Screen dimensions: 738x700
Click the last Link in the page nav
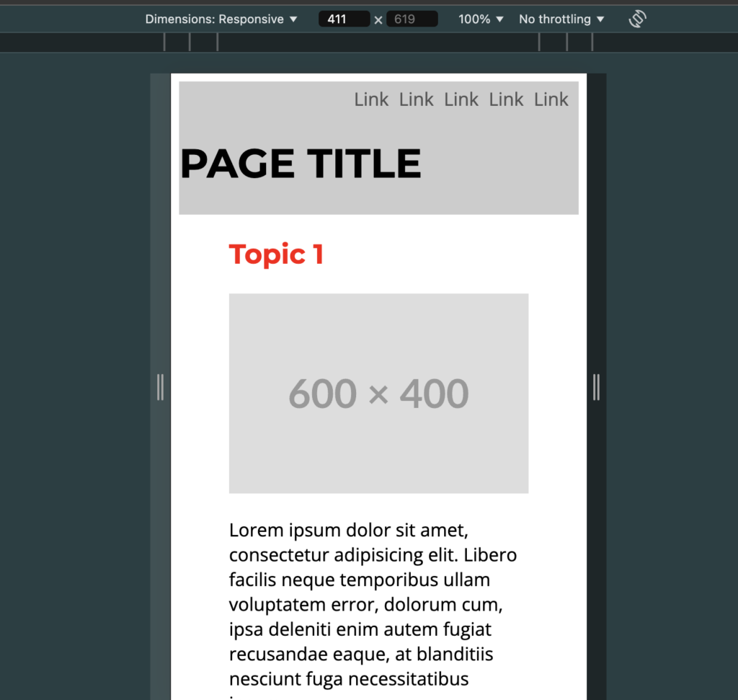click(x=551, y=99)
